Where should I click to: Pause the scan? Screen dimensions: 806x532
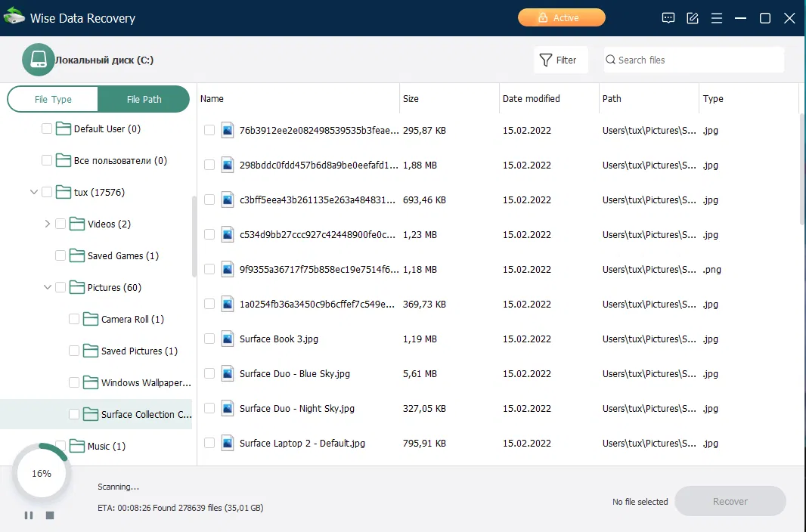coord(29,515)
